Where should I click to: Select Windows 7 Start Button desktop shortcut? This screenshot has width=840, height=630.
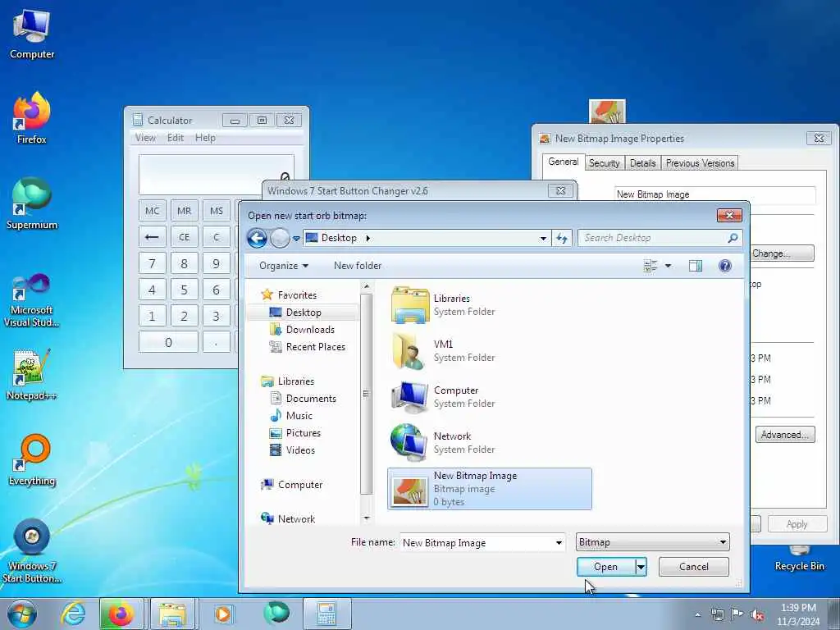pos(32,551)
